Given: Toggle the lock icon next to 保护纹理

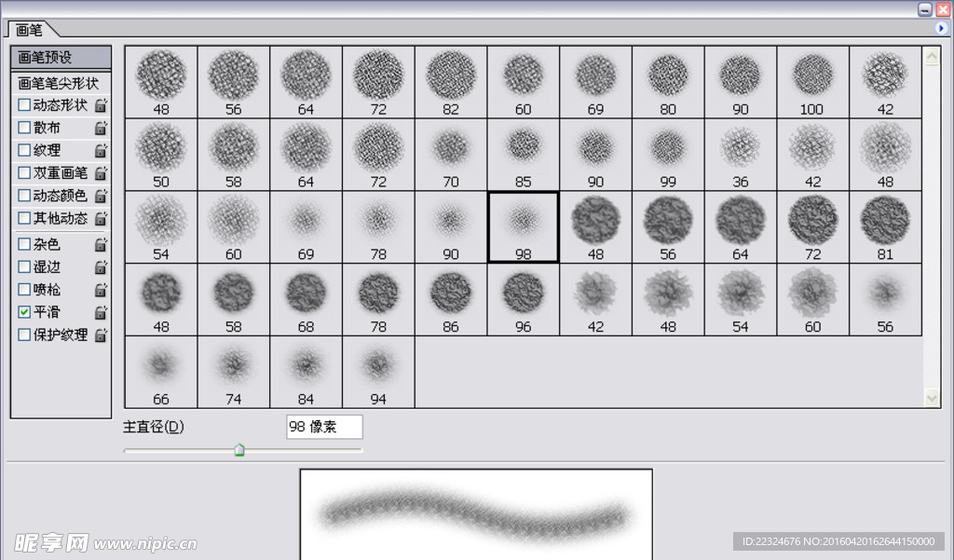Looking at the screenshot, I should coord(101,335).
